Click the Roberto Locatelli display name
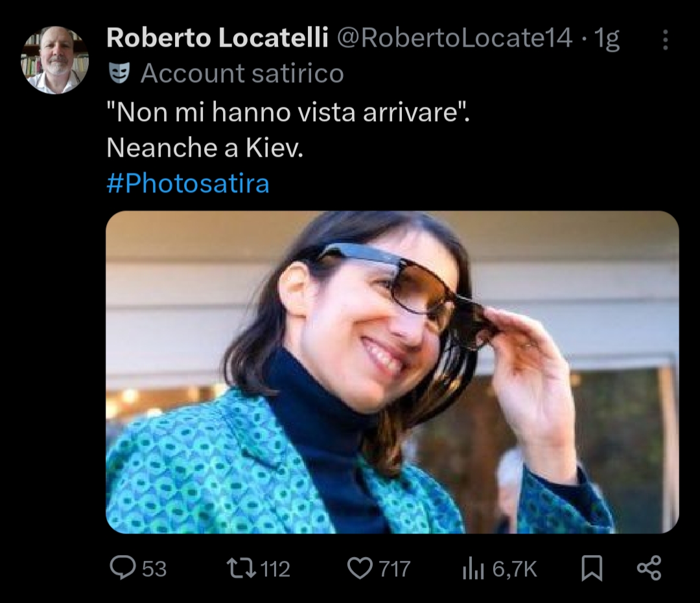Image resolution: width=700 pixels, height=603 pixels. coord(216,40)
